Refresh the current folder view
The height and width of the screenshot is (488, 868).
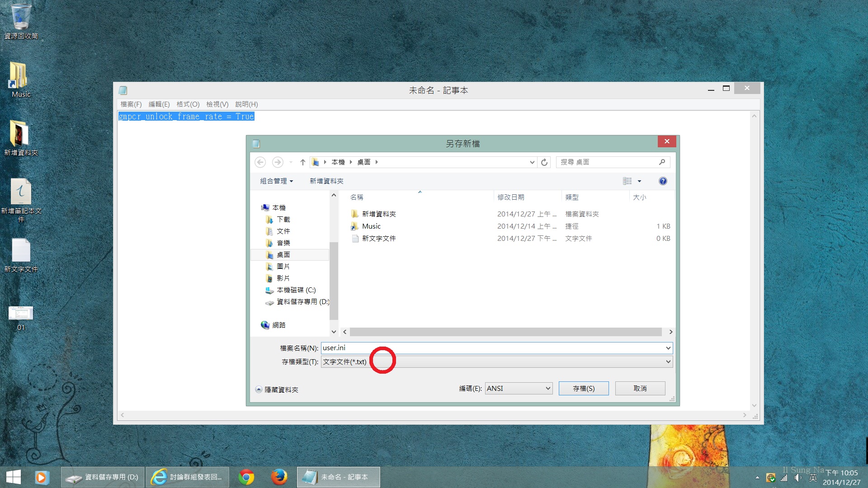click(x=544, y=162)
